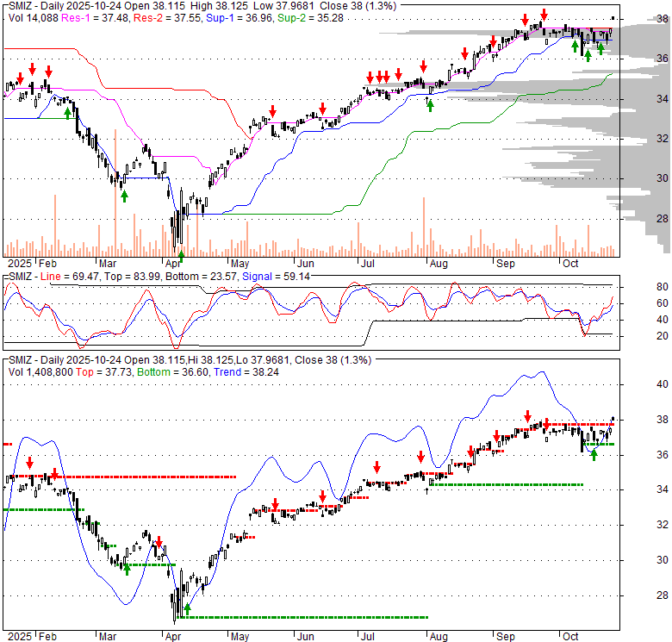
Task: Click the green up arrow in March on top chart
Action: (124, 196)
